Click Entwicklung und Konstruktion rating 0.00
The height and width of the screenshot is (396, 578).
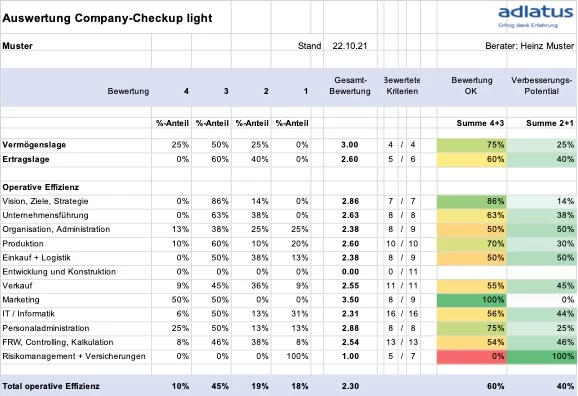point(350,272)
